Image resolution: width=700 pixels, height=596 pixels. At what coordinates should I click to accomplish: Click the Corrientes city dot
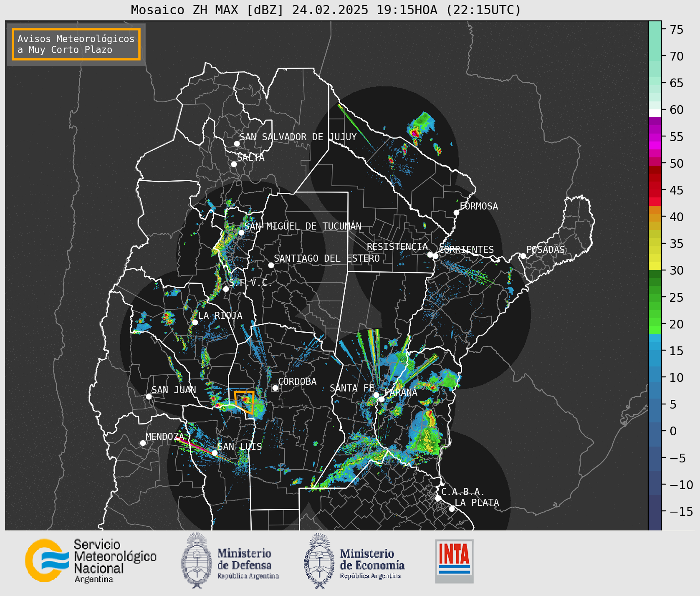(435, 256)
